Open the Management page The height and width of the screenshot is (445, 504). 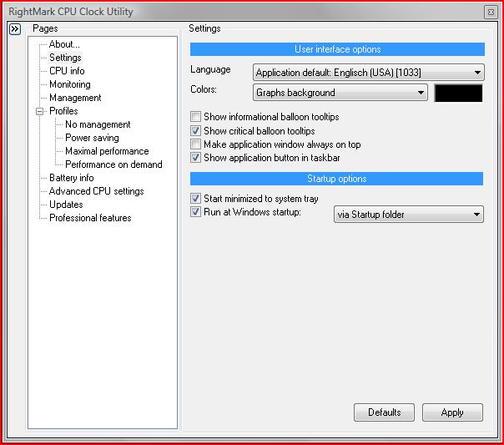[x=75, y=98]
